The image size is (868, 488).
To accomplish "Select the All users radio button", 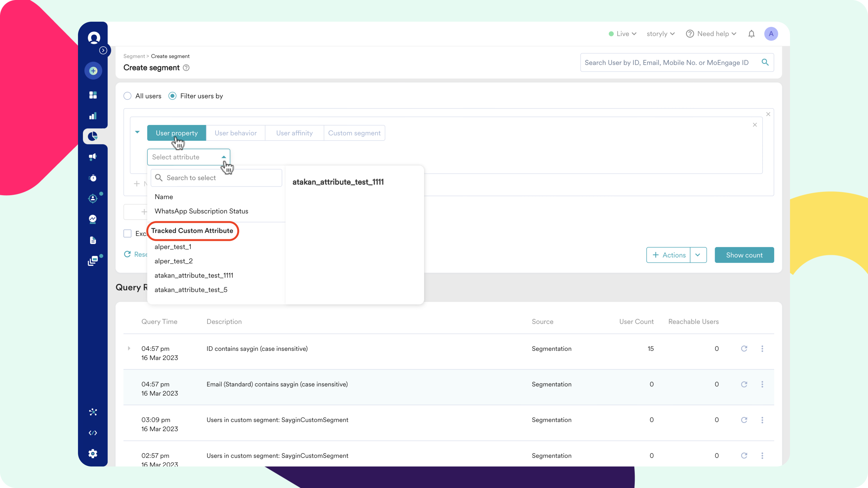I will click(x=127, y=96).
